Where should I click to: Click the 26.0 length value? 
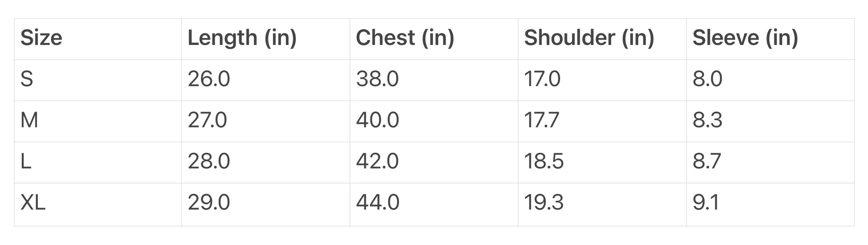coord(209,79)
